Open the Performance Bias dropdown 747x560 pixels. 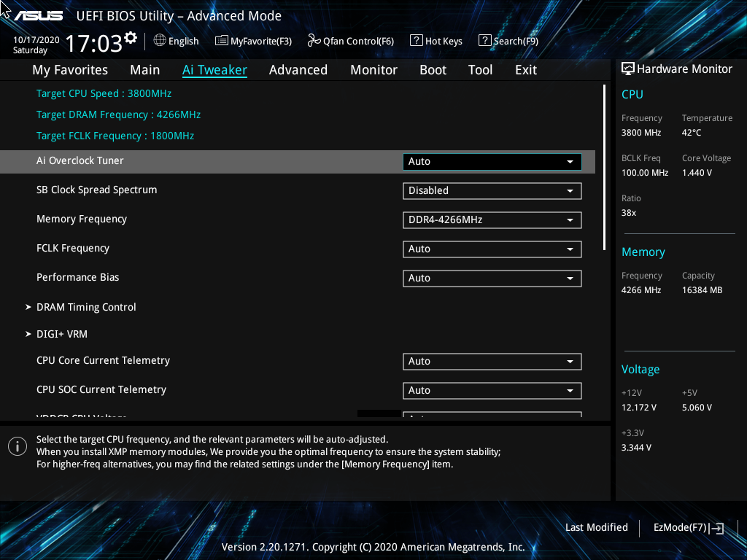click(492, 278)
